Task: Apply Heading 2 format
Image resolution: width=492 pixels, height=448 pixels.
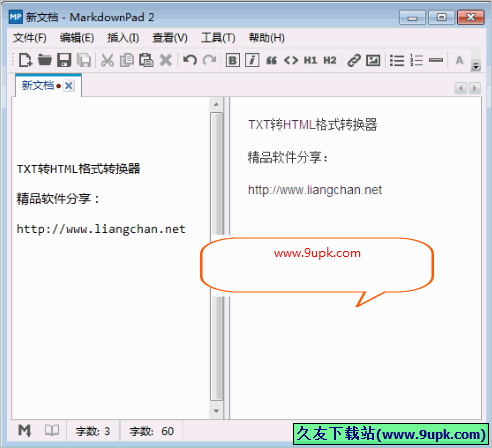Action: click(330, 60)
